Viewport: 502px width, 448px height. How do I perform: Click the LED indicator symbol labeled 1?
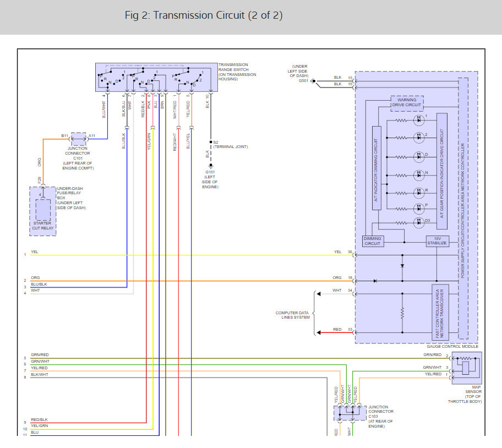click(x=419, y=121)
